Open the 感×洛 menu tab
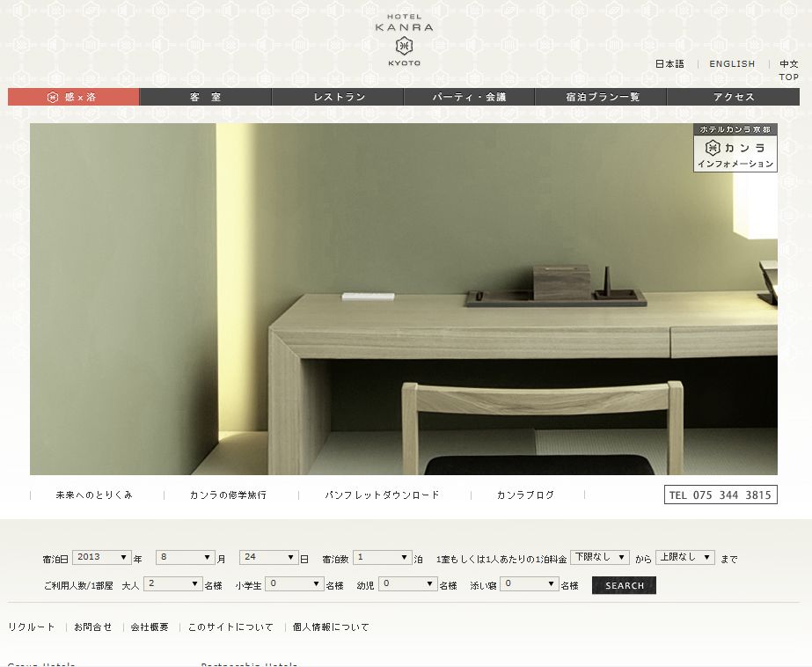 pyautogui.click(x=74, y=97)
